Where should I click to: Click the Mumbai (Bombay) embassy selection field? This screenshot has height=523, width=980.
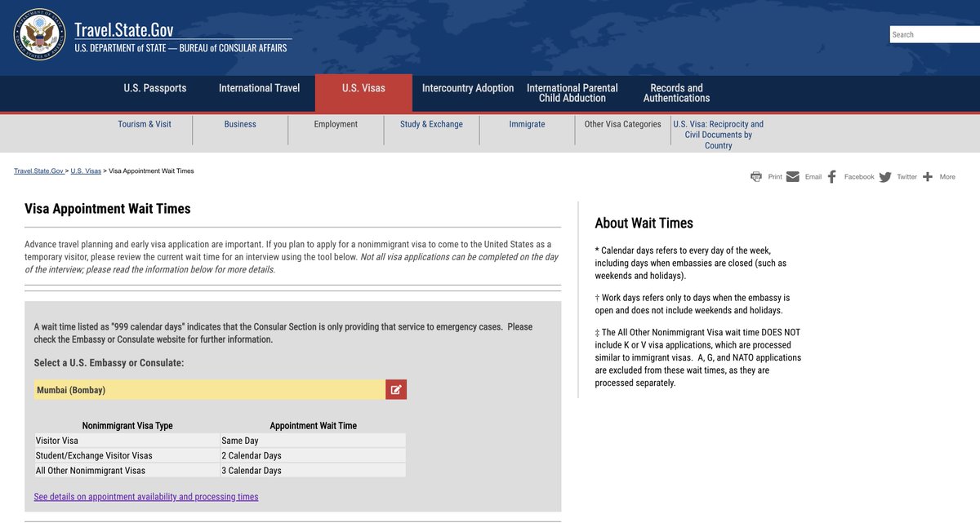[209, 389]
